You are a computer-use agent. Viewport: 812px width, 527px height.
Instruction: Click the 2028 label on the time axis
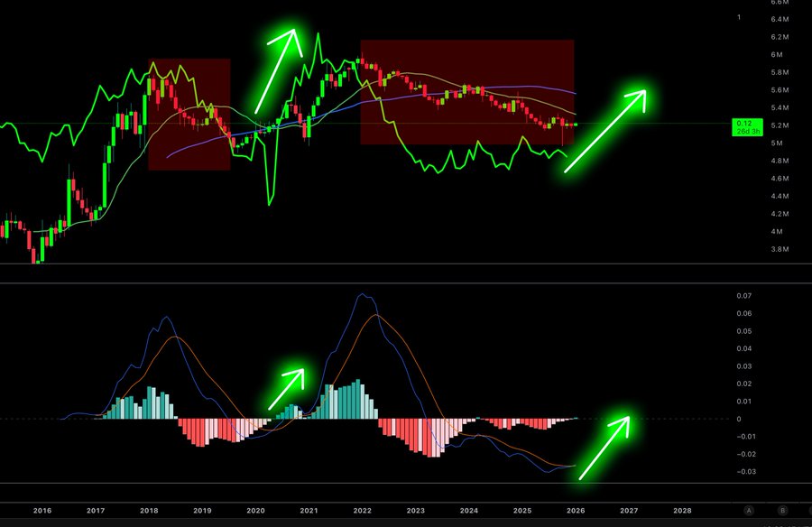tap(682, 511)
